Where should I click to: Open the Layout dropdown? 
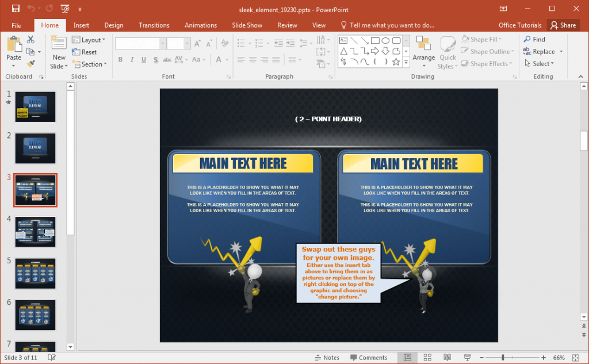pyautogui.click(x=90, y=39)
